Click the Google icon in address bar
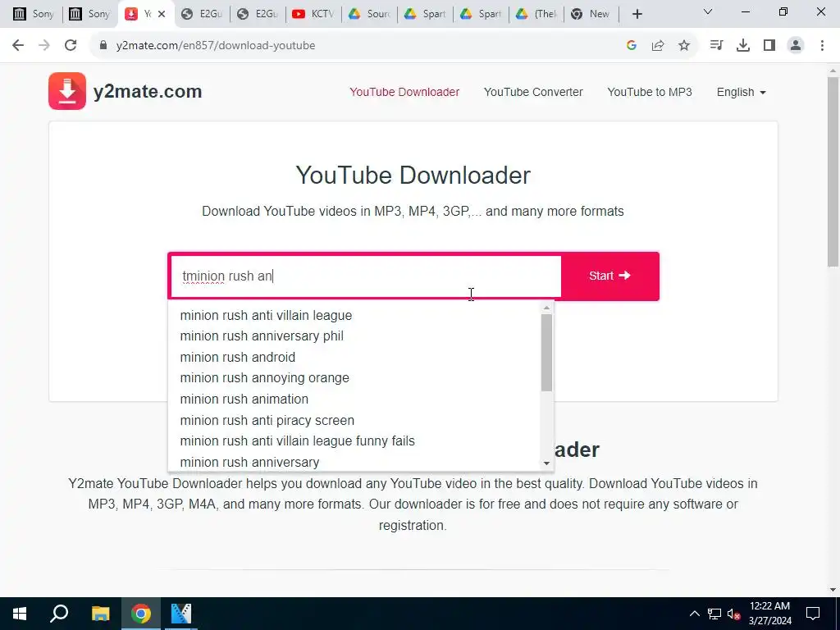Image resolution: width=840 pixels, height=630 pixels. (632, 46)
